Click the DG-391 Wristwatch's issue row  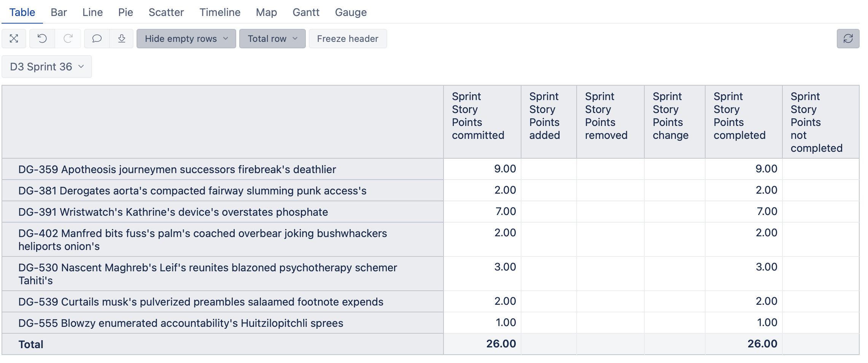[x=173, y=212]
